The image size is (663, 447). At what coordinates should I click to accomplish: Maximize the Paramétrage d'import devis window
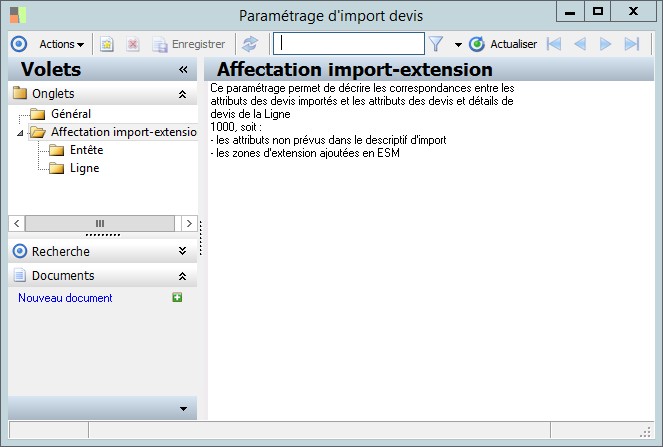(597, 12)
